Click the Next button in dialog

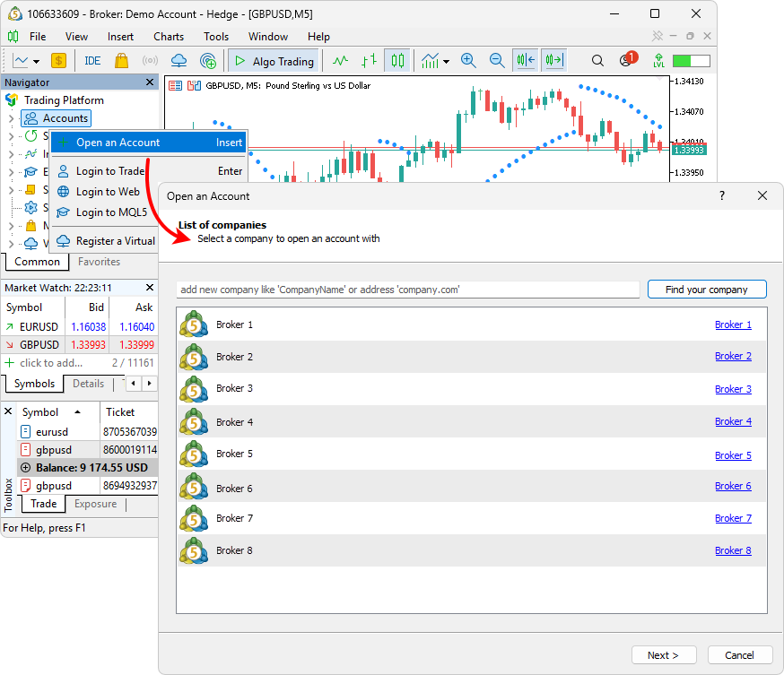click(664, 655)
